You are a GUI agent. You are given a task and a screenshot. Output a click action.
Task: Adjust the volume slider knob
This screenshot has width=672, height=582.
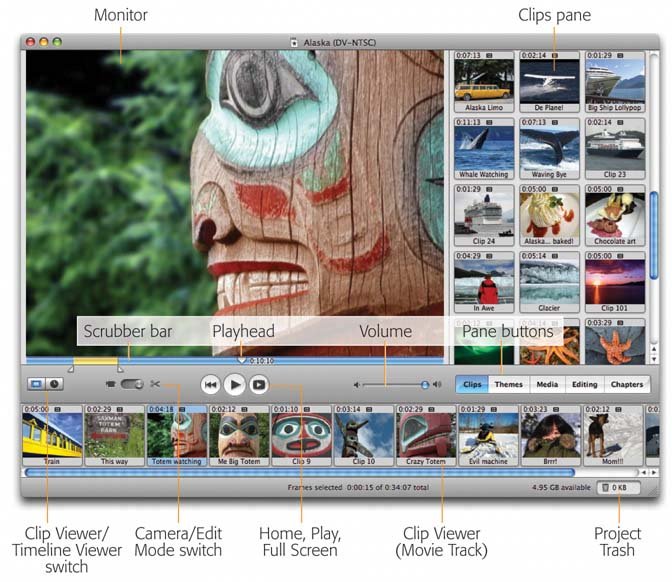coord(425,384)
